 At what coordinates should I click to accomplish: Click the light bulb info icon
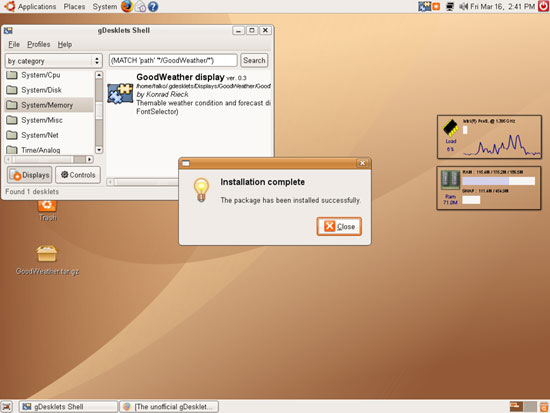point(201,190)
